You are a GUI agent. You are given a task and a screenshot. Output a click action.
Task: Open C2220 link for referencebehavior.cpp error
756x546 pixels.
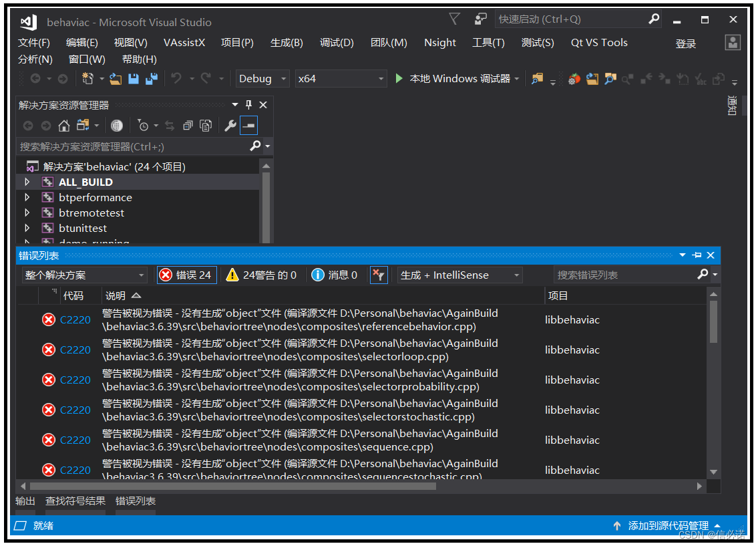(75, 320)
